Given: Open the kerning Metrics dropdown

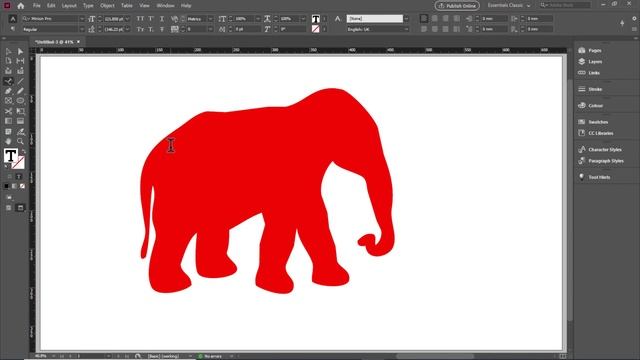Looking at the screenshot, I should [x=210, y=19].
